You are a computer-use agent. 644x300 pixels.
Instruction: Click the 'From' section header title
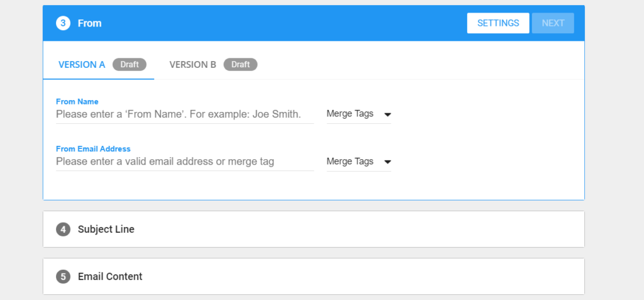pos(89,23)
